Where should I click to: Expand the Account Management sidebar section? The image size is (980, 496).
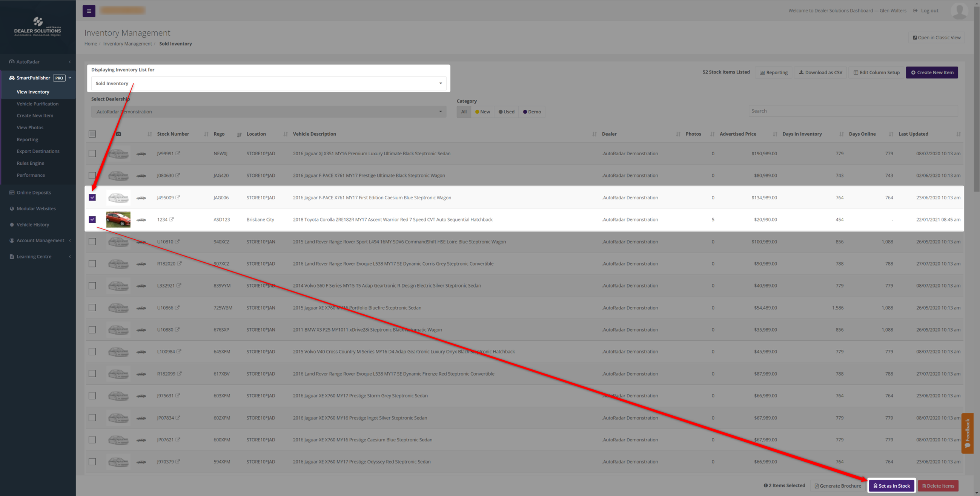38,240
